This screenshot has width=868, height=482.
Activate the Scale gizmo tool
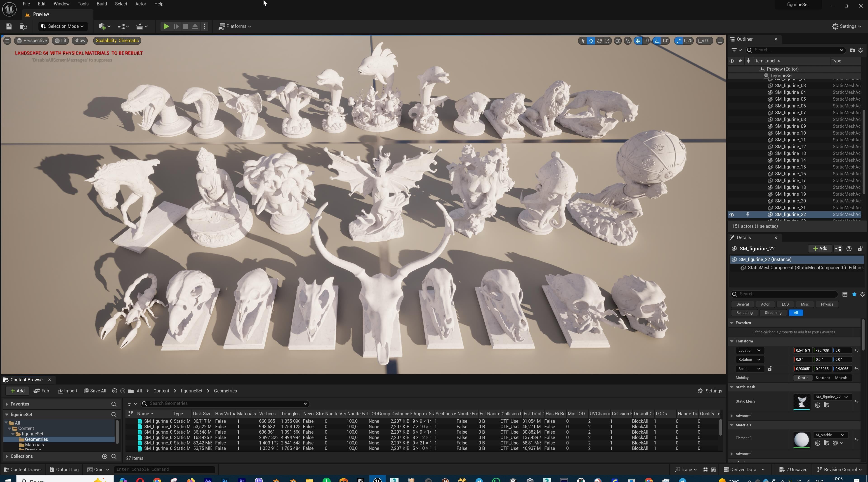click(608, 41)
